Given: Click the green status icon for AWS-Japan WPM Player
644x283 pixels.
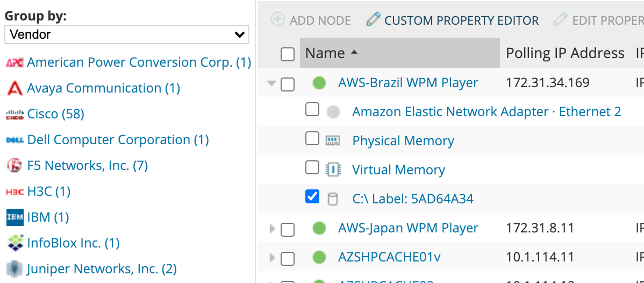Looking at the screenshot, I should click(x=319, y=228).
